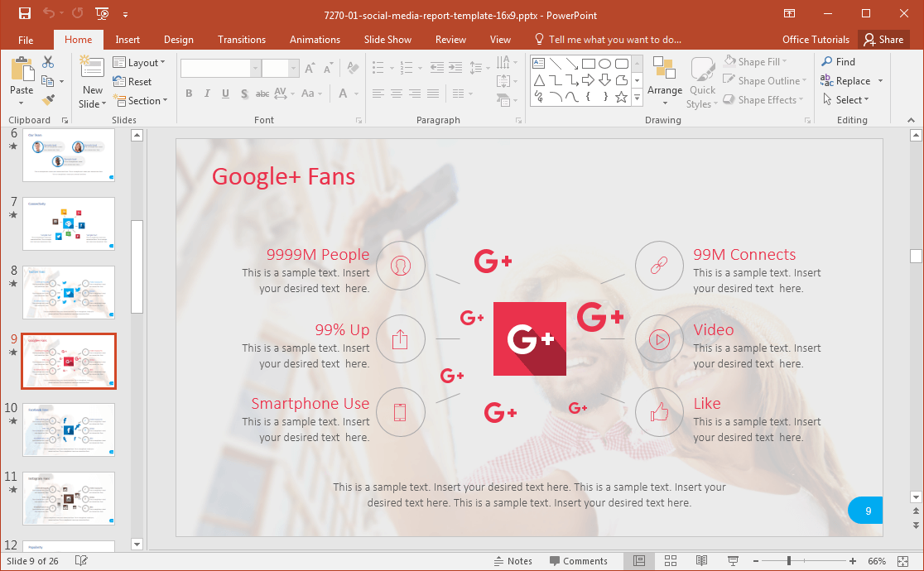
Task: Expand the Select dropdown in Editing
Action: [845, 100]
